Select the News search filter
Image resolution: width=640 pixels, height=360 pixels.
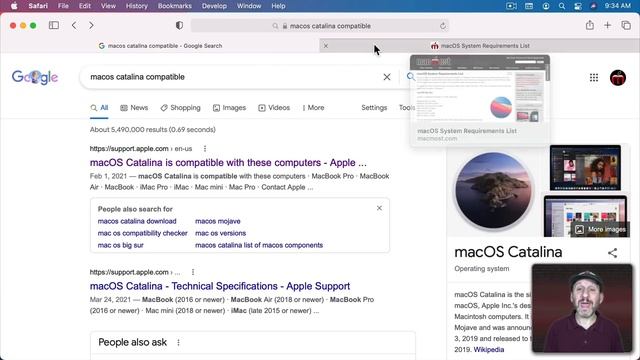click(x=134, y=108)
